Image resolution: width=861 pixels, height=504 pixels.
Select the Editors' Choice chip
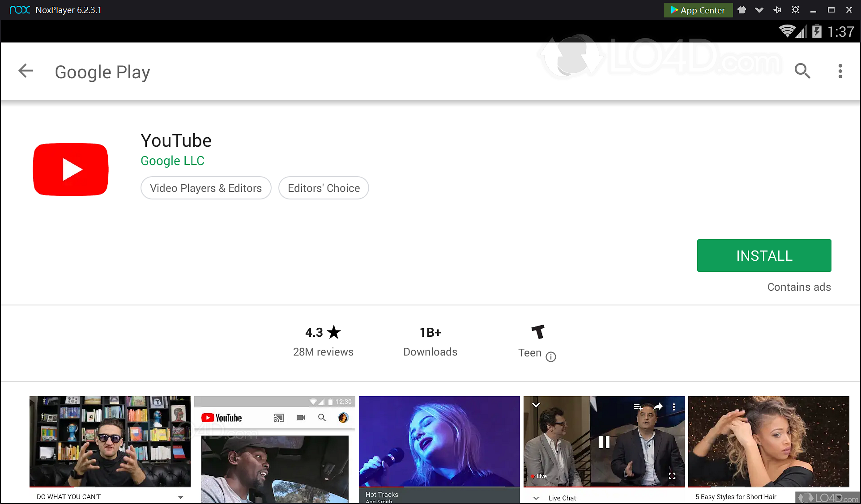[x=324, y=188]
